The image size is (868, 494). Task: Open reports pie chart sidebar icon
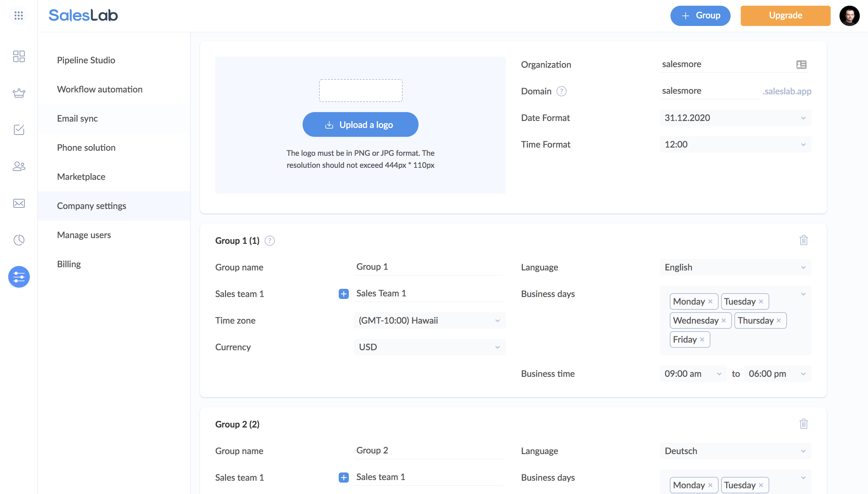point(19,240)
